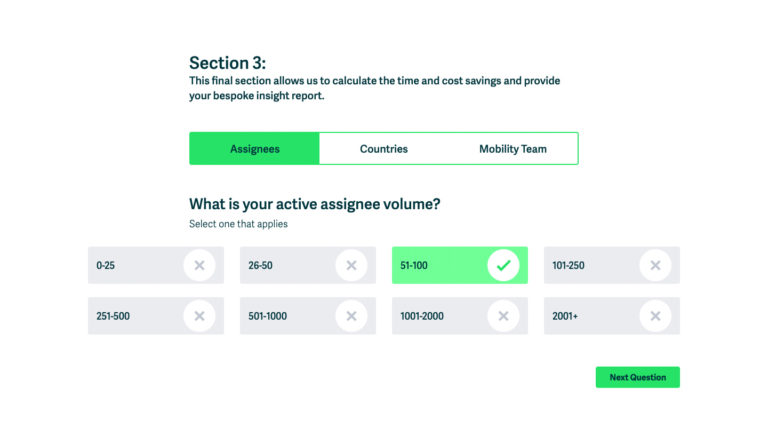768x444 pixels.
Task: Deselect the highlighted 51-100 option label
Action: [414, 265]
